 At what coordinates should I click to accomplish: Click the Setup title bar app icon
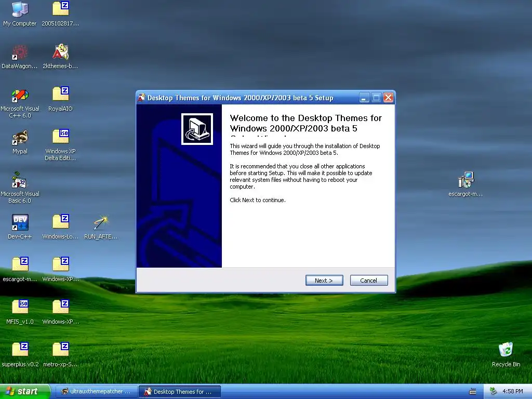point(141,98)
